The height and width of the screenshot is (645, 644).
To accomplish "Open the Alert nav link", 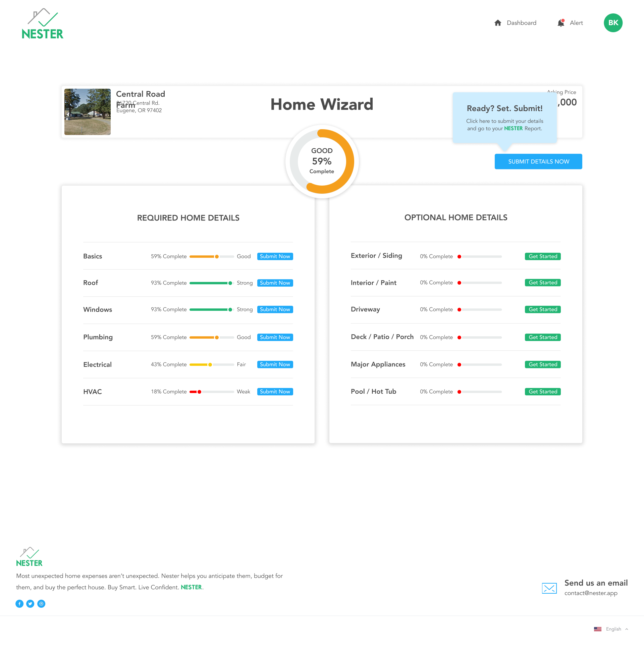I will click(x=576, y=23).
